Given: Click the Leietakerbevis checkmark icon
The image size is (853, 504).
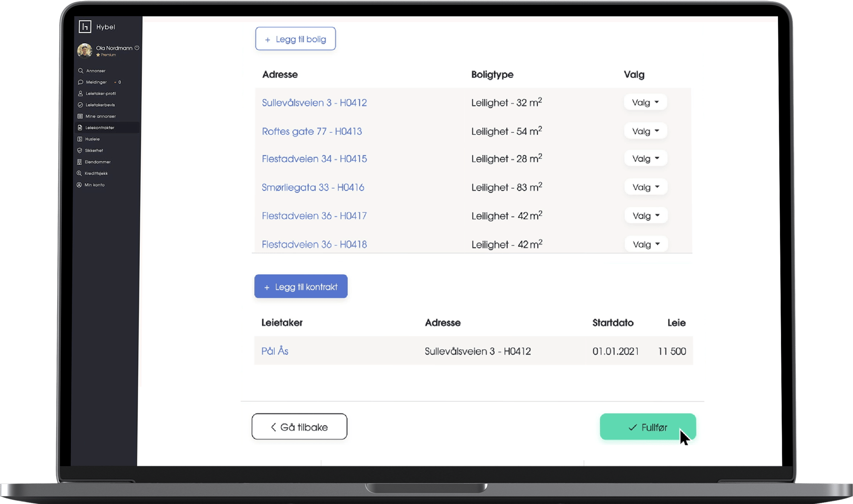Looking at the screenshot, I should click(x=80, y=105).
